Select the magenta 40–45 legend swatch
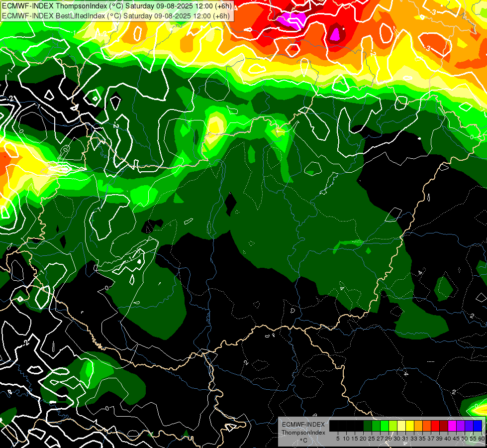The height and width of the screenshot is (448, 487). 452,426
